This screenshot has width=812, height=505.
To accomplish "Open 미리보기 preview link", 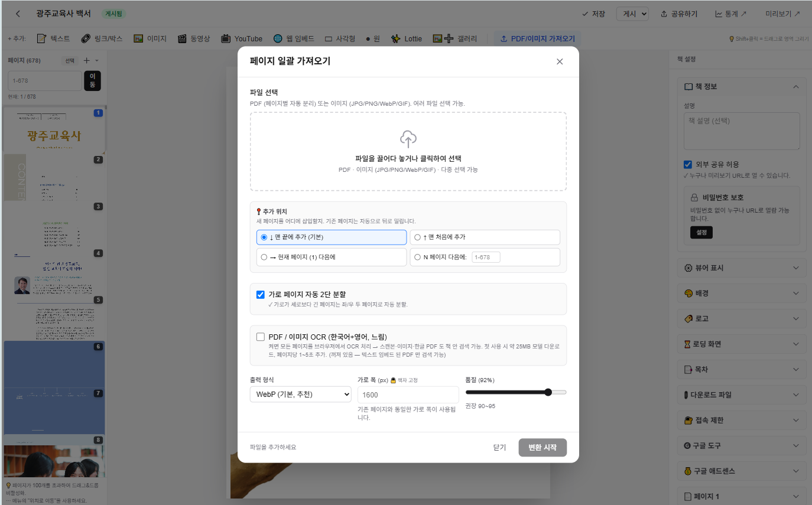I will [x=782, y=14].
